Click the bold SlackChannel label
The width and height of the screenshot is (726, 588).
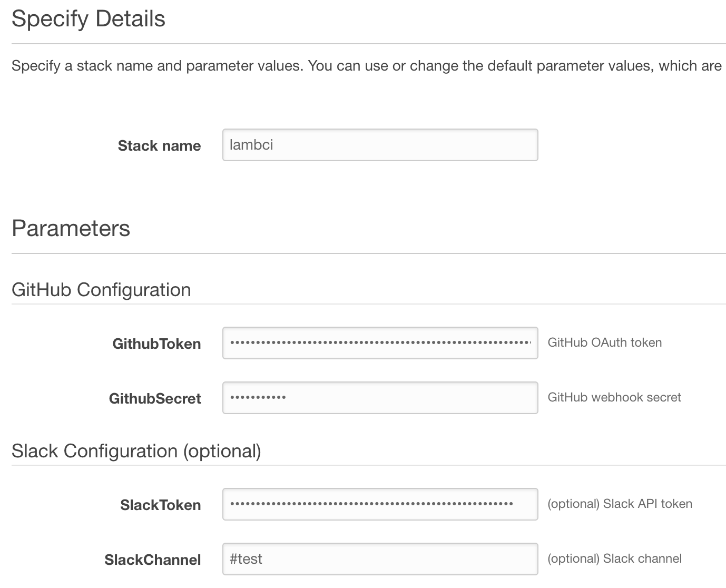(x=152, y=560)
